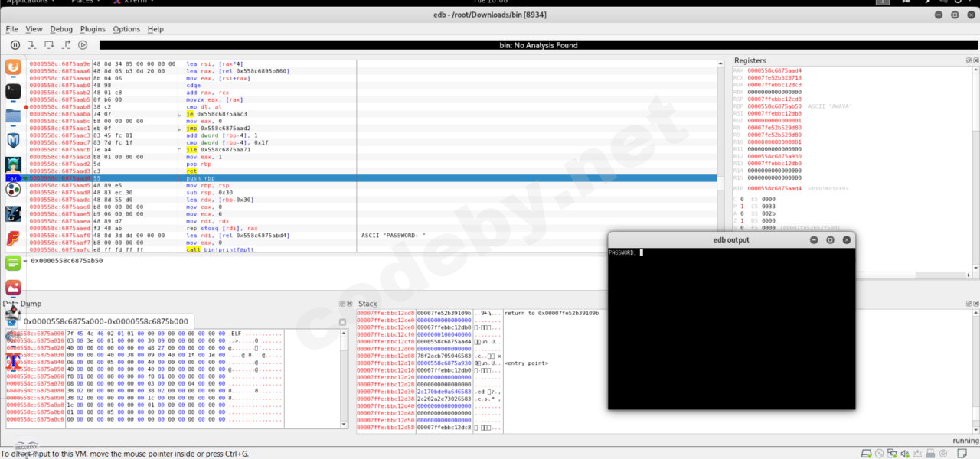The height and width of the screenshot is (459, 980).
Task: Click expression value 0x0000558c6875ab50 below disassembly
Action: coord(67,261)
